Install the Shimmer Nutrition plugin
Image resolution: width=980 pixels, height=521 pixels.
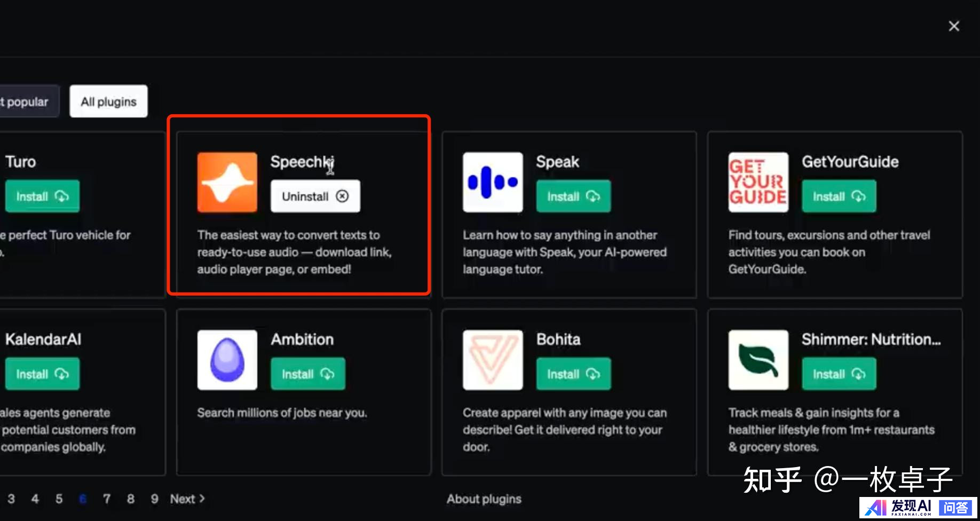click(839, 374)
